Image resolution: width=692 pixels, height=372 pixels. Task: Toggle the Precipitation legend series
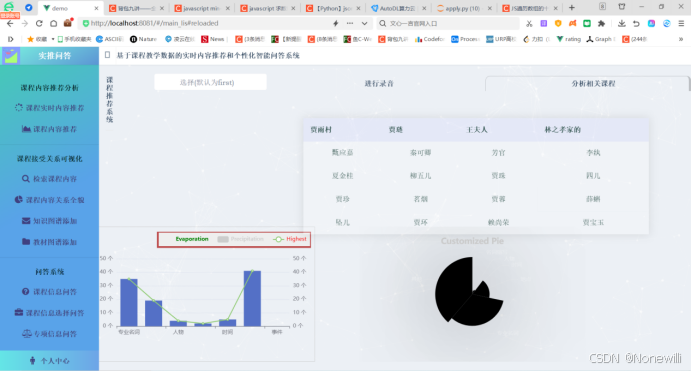tap(241, 239)
